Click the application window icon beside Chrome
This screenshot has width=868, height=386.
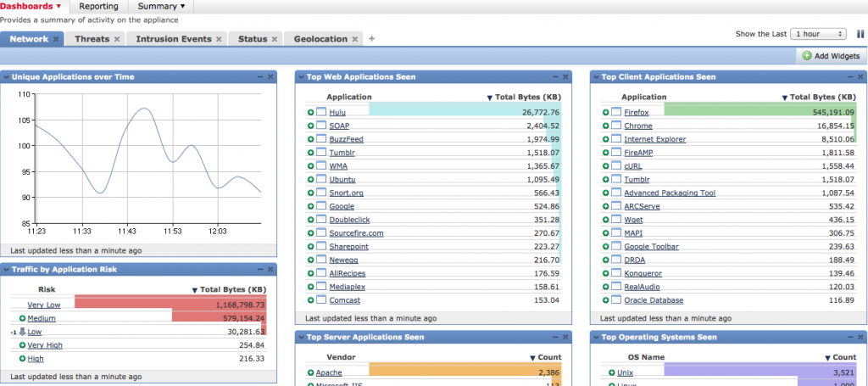pos(615,126)
